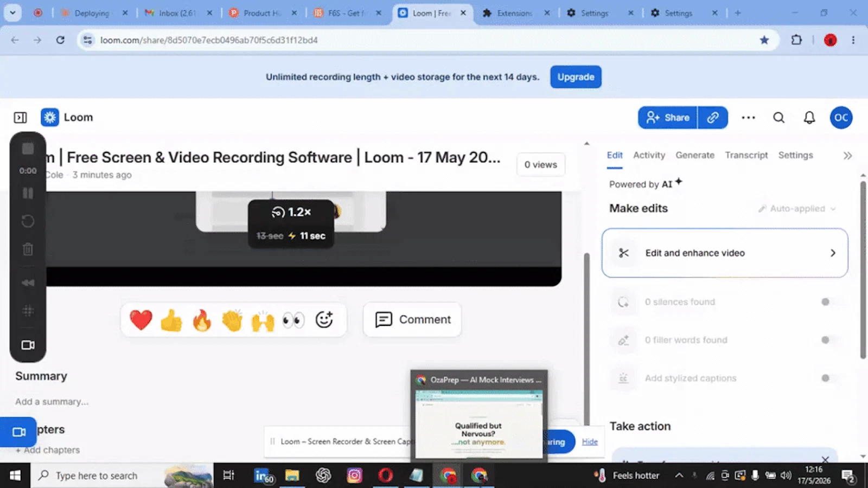
Task: Stop recording in the Loom recorder bar
Action: coord(28,149)
